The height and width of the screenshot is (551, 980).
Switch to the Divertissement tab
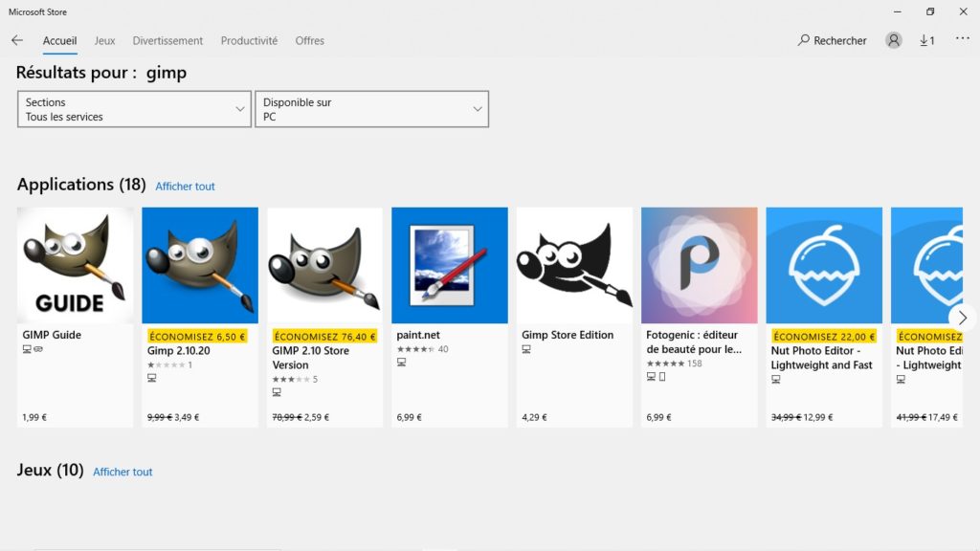[x=167, y=40]
